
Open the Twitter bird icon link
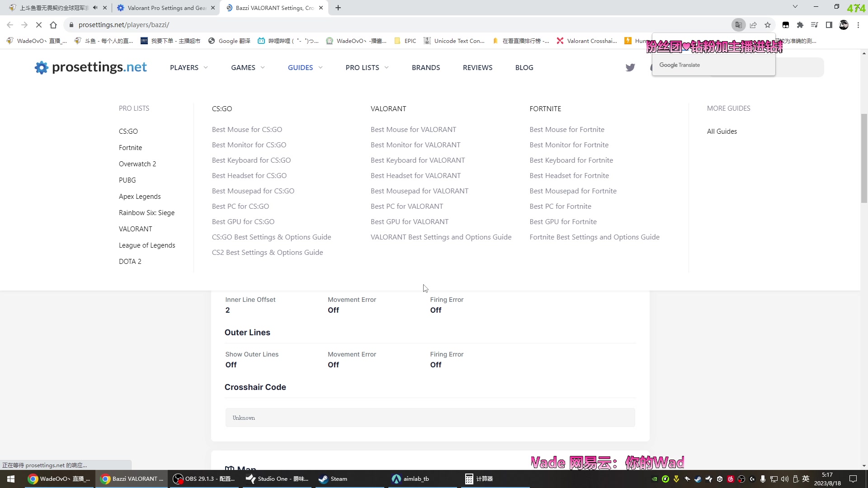630,68
